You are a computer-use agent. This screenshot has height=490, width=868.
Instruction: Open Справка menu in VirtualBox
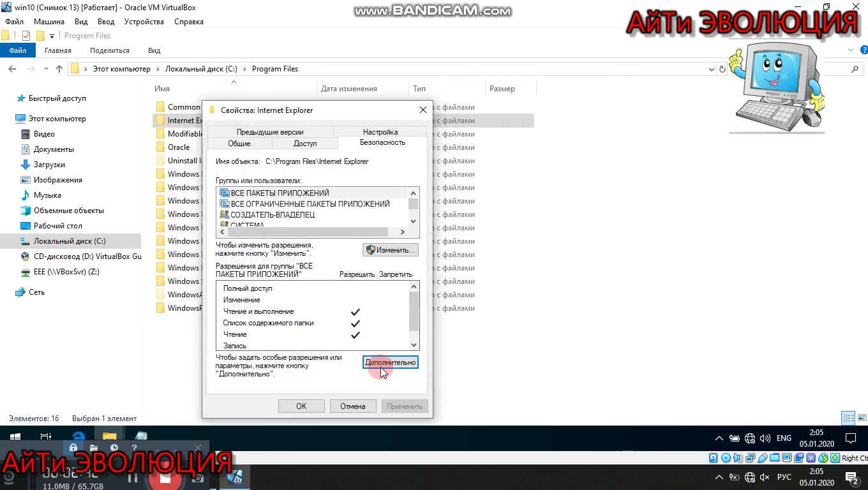[x=189, y=22]
